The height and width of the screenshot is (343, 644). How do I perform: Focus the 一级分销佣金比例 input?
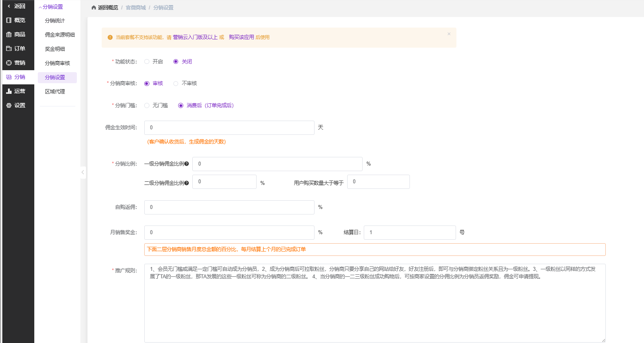[x=277, y=164]
